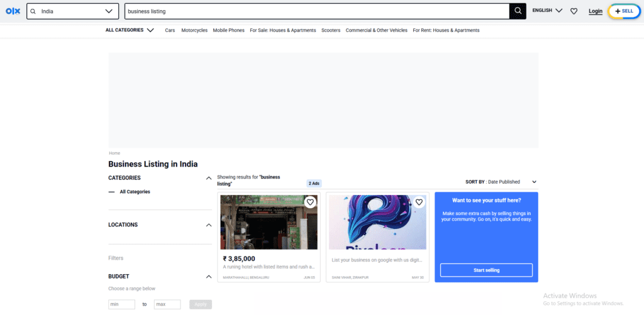Open Cars category
Viewport: 644px width, 315px height.
pos(170,30)
